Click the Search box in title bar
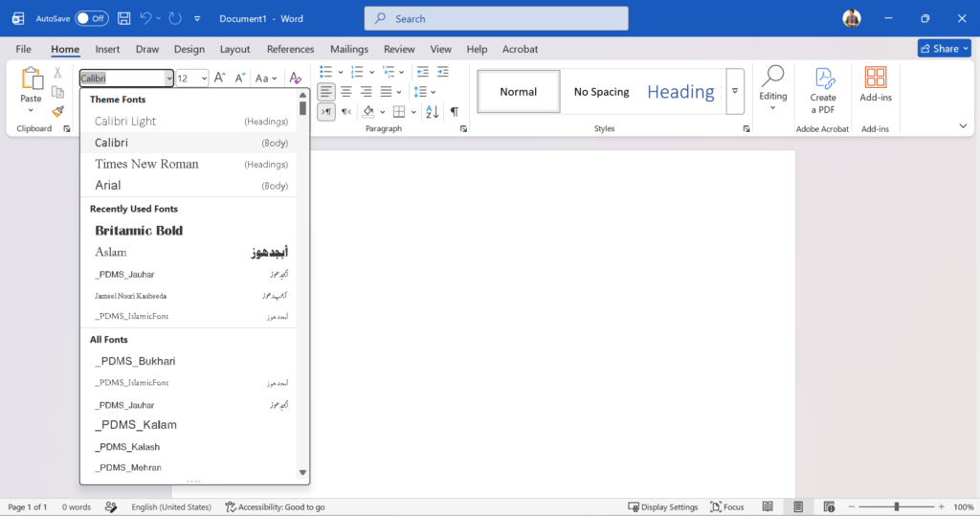The width and height of the screenshot is (980, 516). tap(497, 19)
